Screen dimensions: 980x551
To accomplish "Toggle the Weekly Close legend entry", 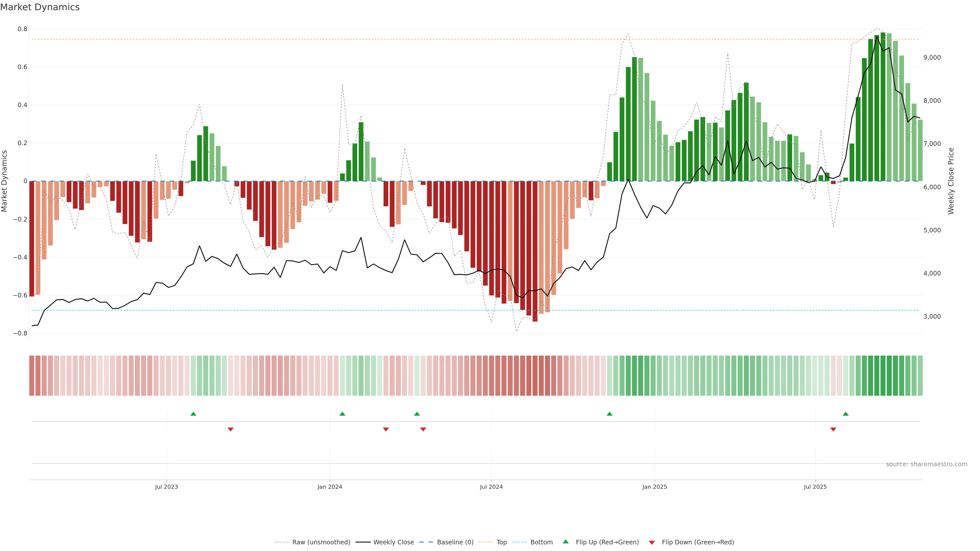I will point(393,542).
